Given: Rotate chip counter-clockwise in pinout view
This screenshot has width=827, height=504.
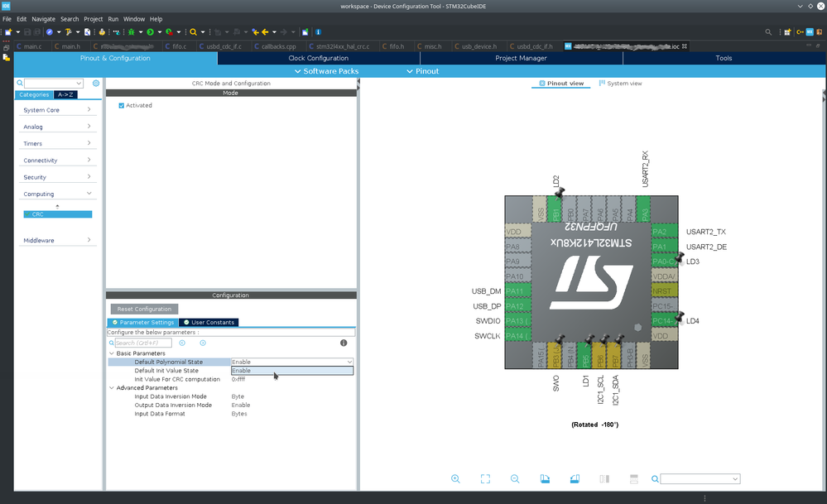Looking at the screenshot, I should 575,478.
